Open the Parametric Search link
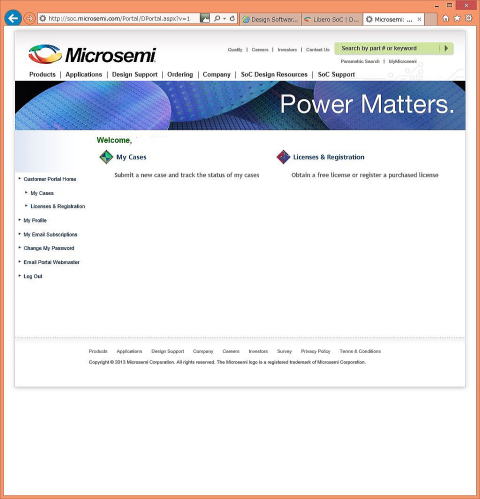Viewport: 480px width, 499px height. (x=360, y=61)
